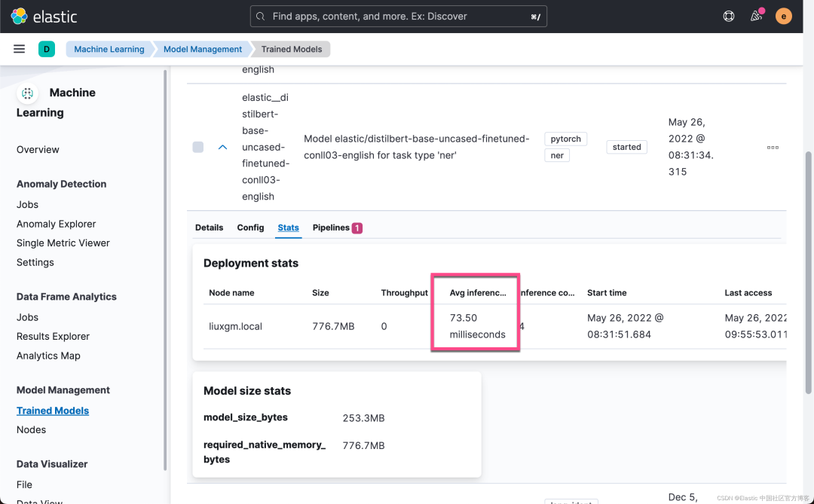Open Anomaly Explorer
This screenshot has height=504, width=814.
tap(56, 224)
